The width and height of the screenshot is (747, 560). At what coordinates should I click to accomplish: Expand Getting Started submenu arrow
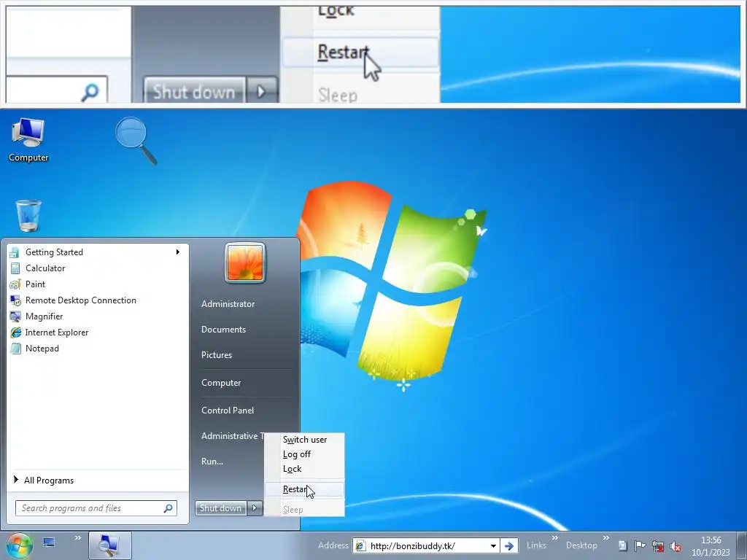pos(178,252)
